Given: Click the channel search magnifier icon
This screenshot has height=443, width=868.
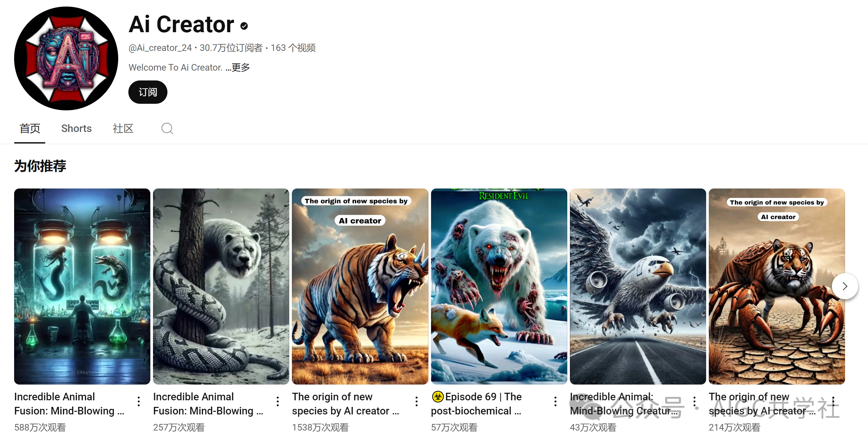Looking at the screenshot, I should pyautogui.click(x=167, y=128).
